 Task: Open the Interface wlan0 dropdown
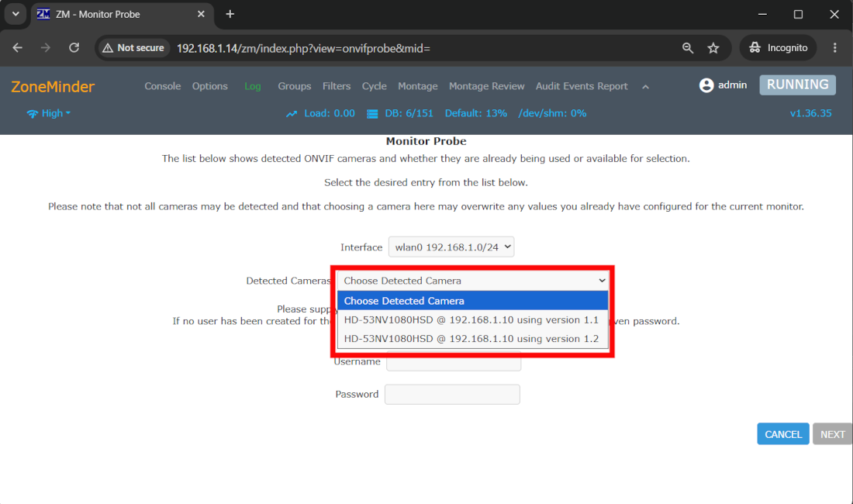[451, 247]
